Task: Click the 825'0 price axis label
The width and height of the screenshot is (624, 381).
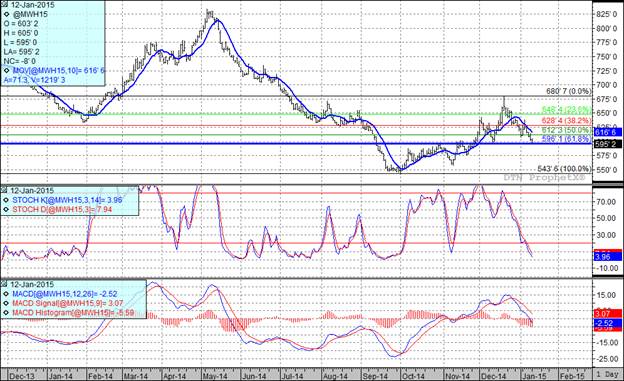Action: (x=606, y=14)
